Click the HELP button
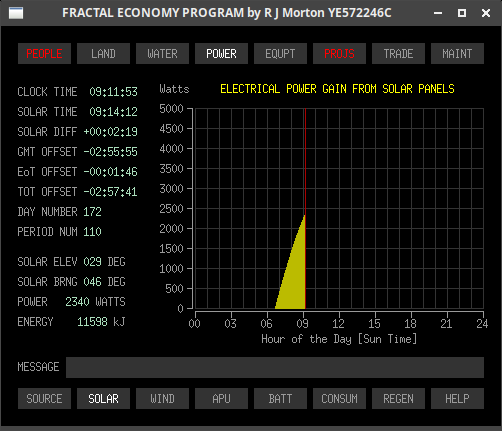 (x=457, y=398)
